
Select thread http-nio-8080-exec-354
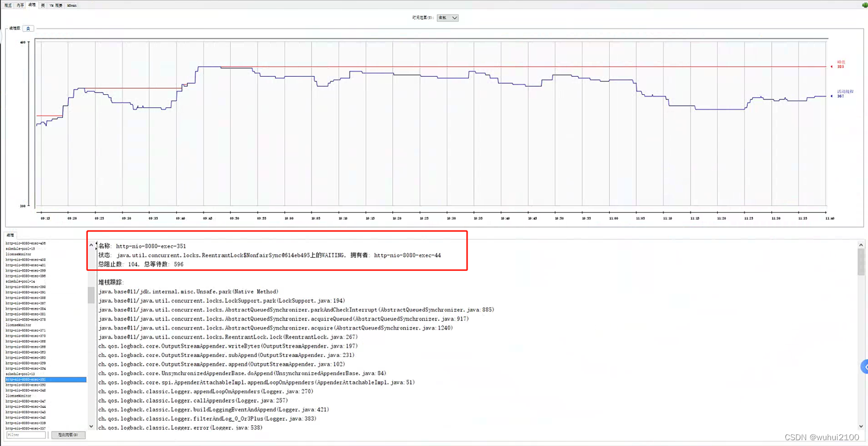click(x=25, y=369)
